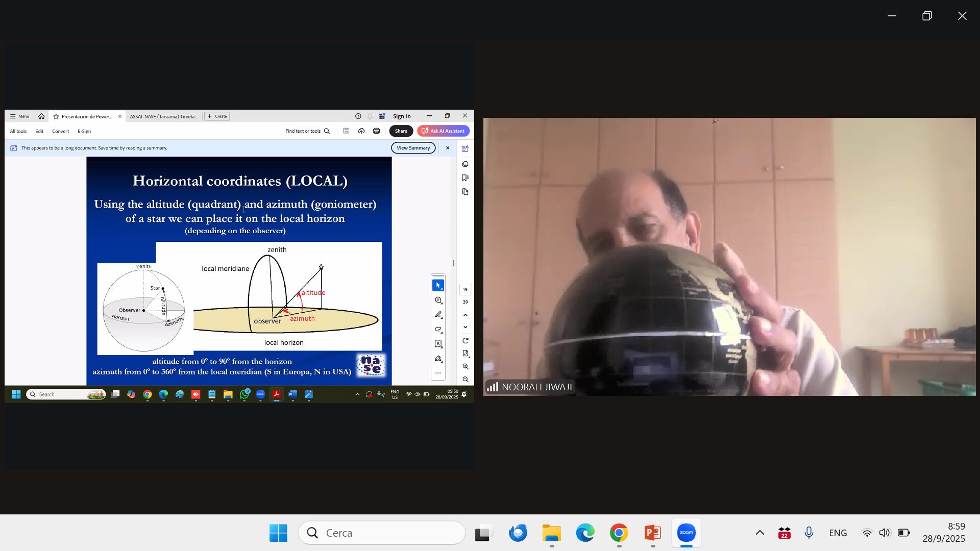Click the View Summary button
The width and height of the screenshot is (980, 551).
point(413,148)
